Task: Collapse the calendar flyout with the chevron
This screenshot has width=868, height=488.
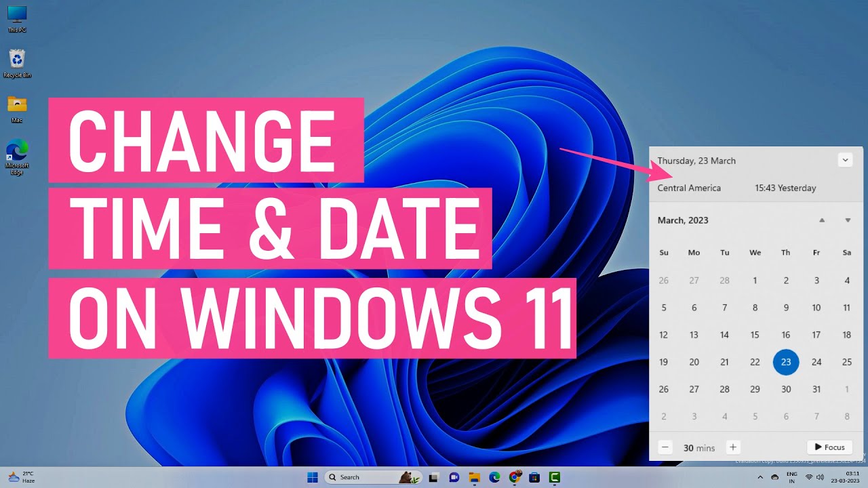Action: click(x=845, y=160)
